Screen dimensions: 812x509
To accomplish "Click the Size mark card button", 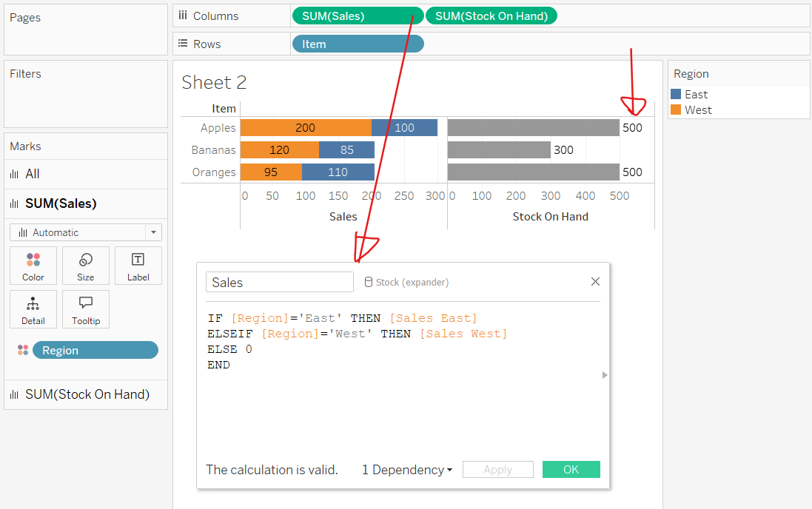I will coord(85,266).
